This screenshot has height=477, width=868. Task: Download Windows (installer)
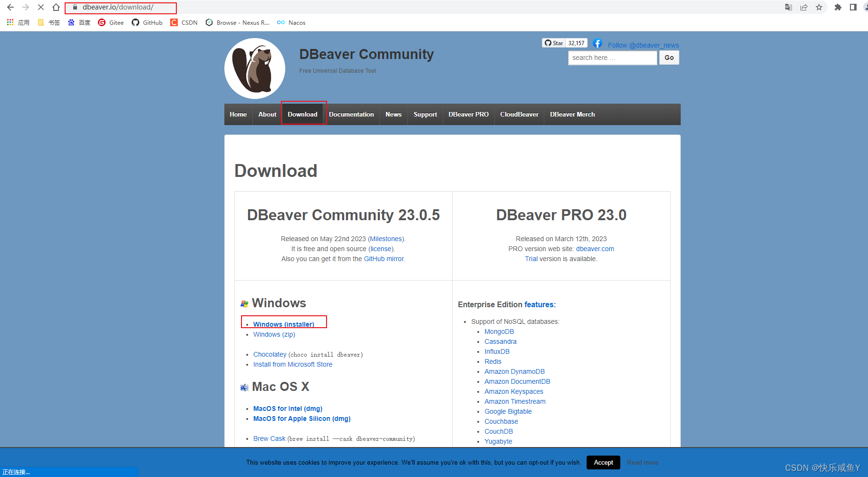click(x=284, y=324)
